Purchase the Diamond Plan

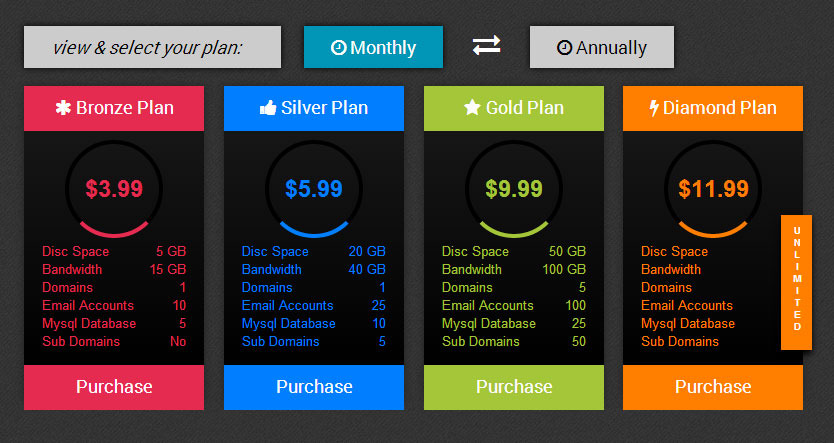713,387
